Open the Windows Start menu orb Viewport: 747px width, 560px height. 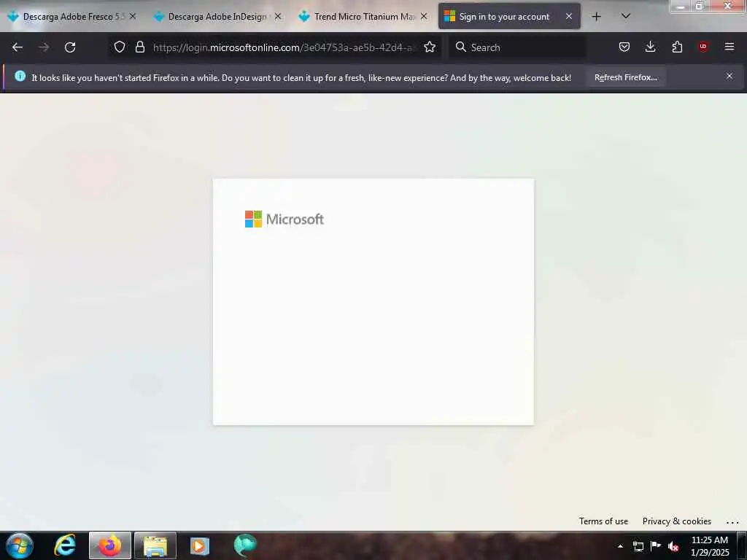(20, 545)
